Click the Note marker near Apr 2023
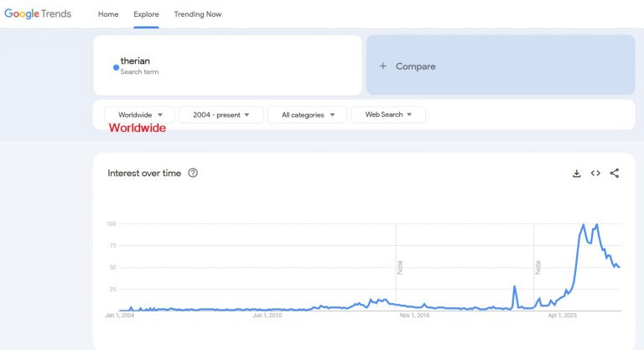Screen dimensions: 644x350 pyautogui.click(x=538, y=268)
